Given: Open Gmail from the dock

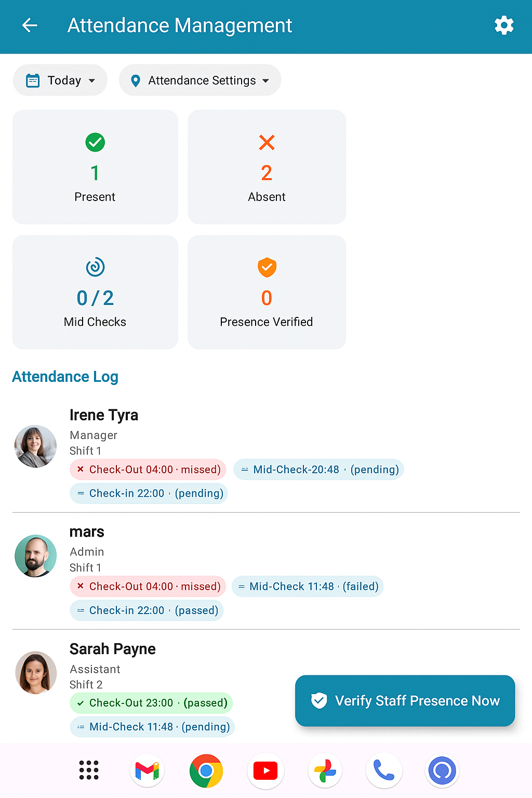Looking at the screenshot, I should pyautogui.click(x=147, y=770).
